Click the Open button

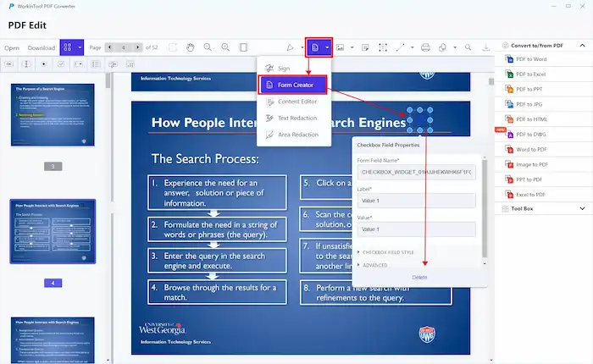click(12, 48)
